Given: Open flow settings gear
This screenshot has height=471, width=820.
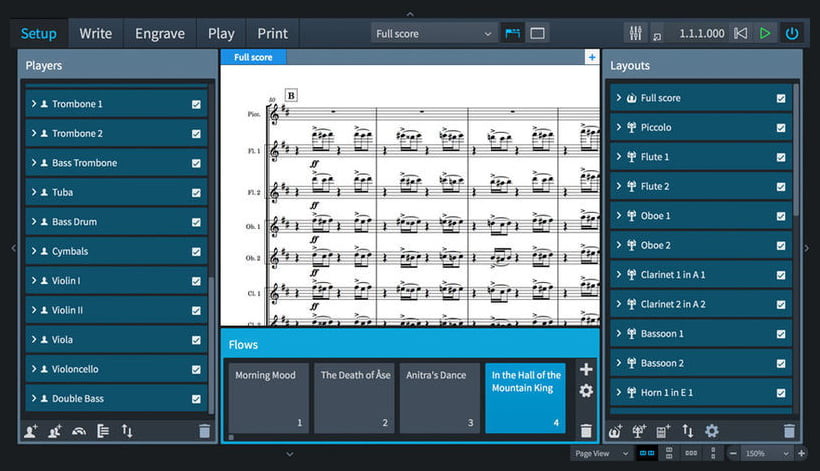Looking at the screenshot, I should coord(586,391).
